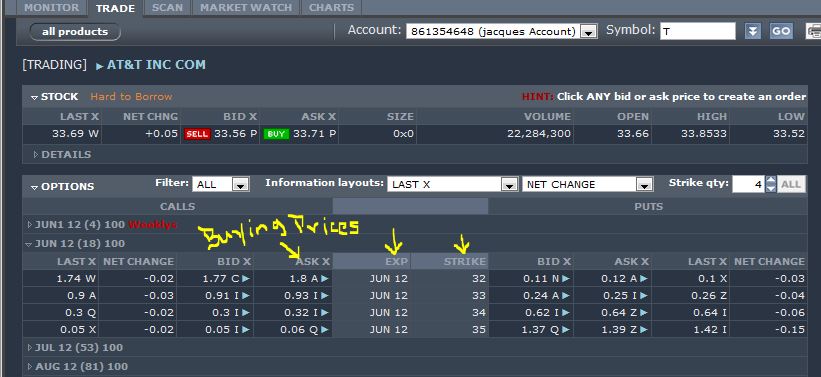Click arrow beside put bid 0.11 N
The image size is (821, 377).
pos(566,279)
